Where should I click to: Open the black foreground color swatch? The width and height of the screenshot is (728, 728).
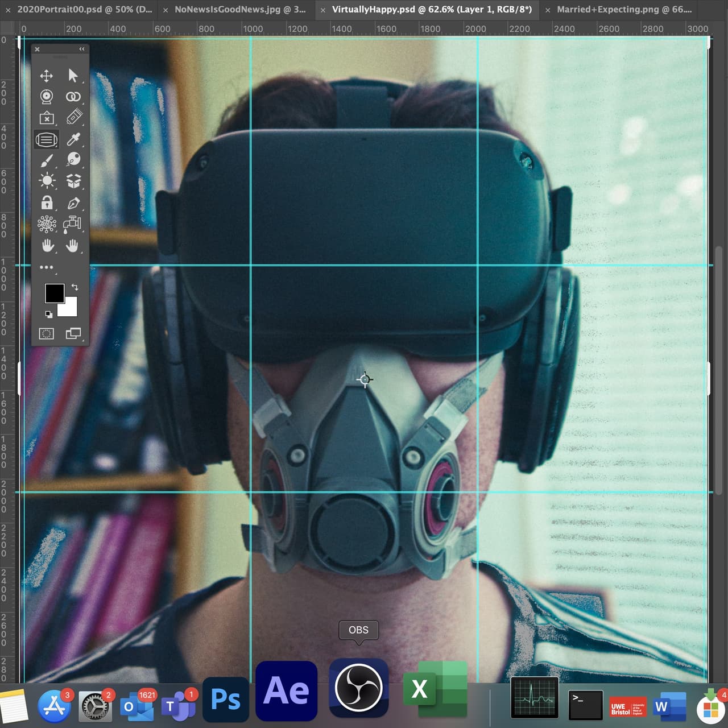pos(55,293)
